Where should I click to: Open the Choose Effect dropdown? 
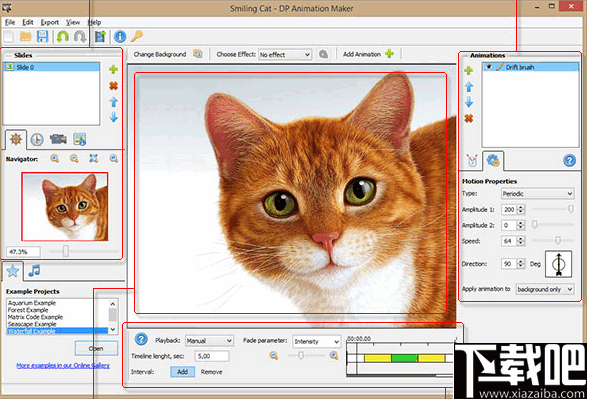pyautogui.click(x=284, y=54)
